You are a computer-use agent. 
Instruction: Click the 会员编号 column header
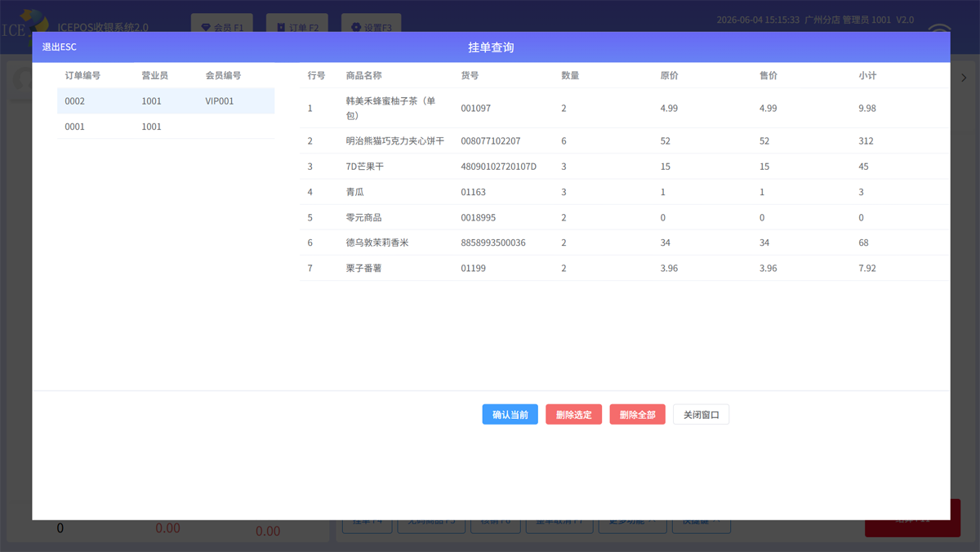pyautogui.click(x=223, y=75)
